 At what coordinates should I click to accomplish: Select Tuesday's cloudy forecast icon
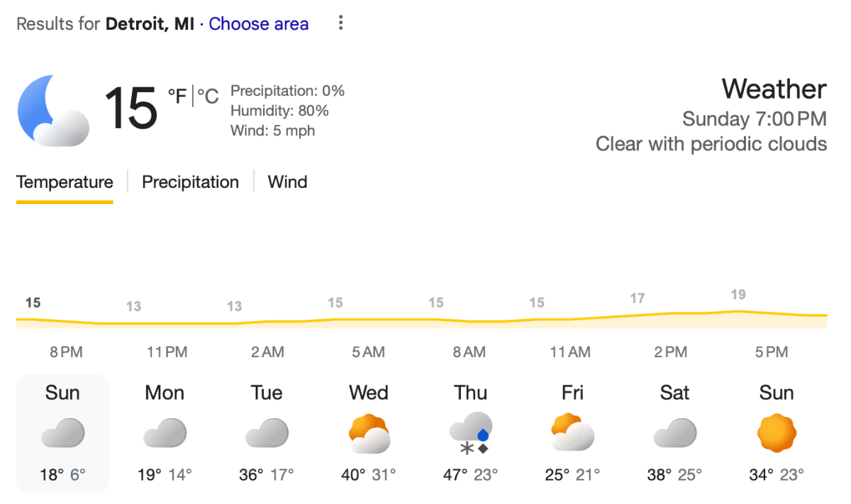tap(267, 432)
